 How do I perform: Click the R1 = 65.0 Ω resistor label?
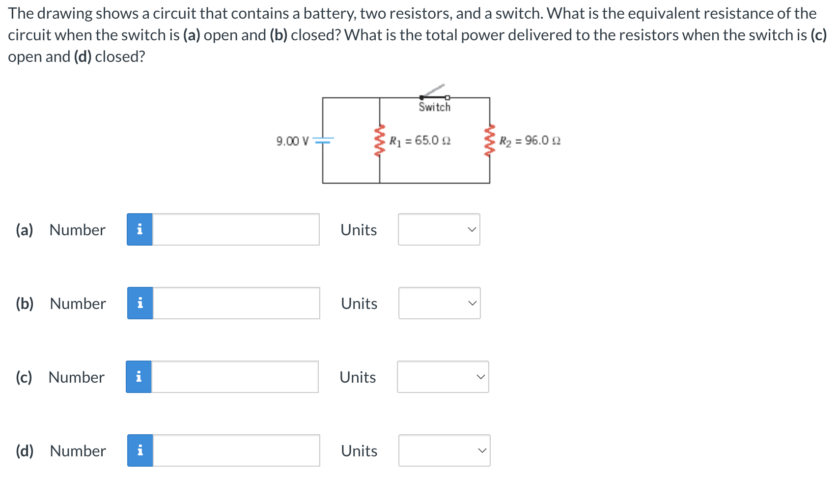(x=420, y=141)
